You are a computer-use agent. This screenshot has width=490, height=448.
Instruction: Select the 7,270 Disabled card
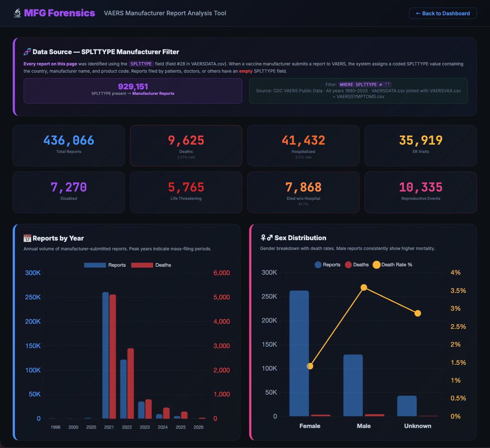(x=69, y=192)
